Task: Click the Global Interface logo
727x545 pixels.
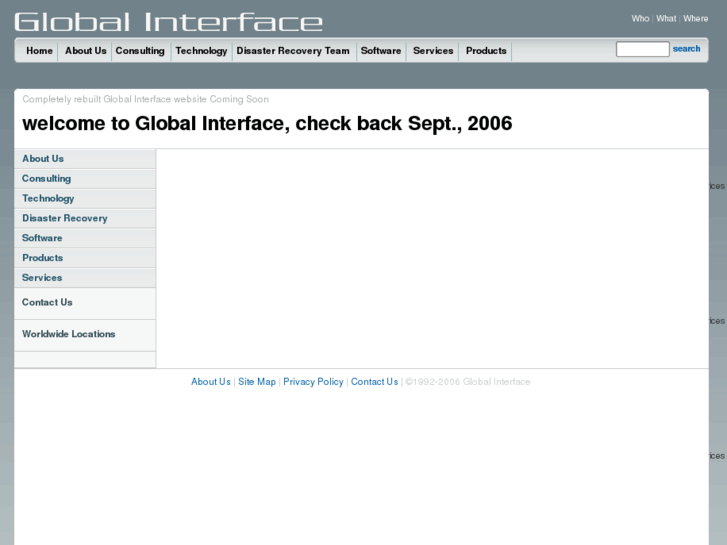Action: coord(168,22)
